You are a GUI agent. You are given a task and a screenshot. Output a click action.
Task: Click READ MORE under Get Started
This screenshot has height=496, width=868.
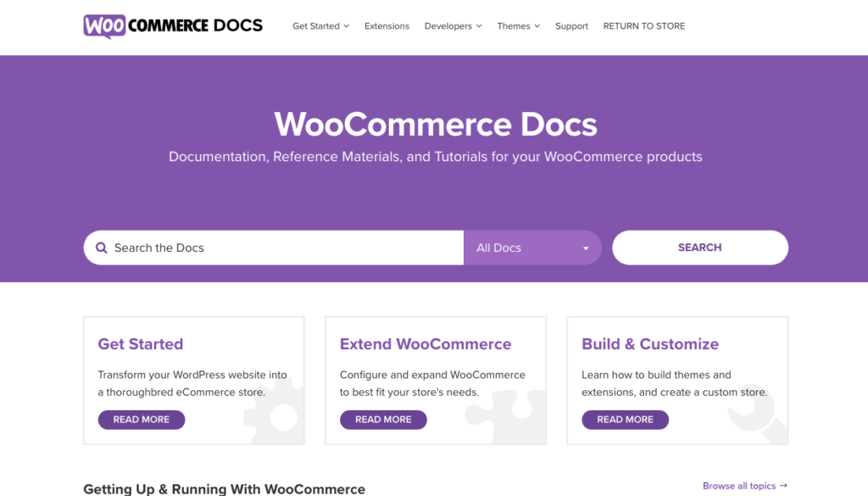click(x=142, y=420)
